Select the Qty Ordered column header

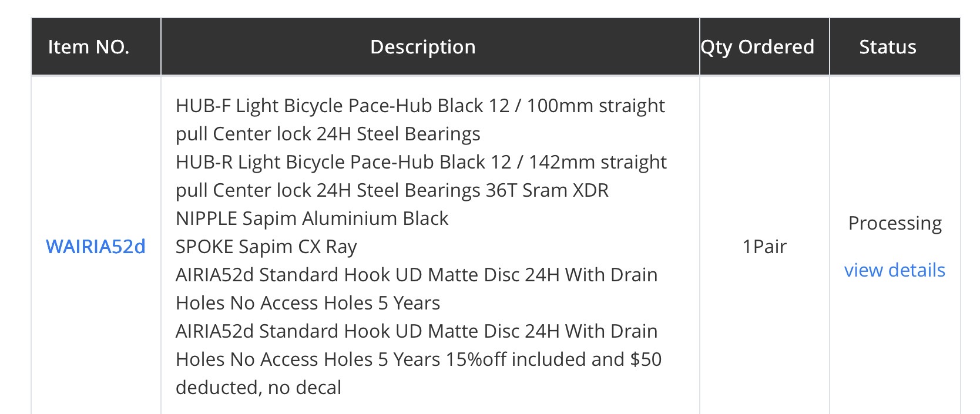[757, 47]
